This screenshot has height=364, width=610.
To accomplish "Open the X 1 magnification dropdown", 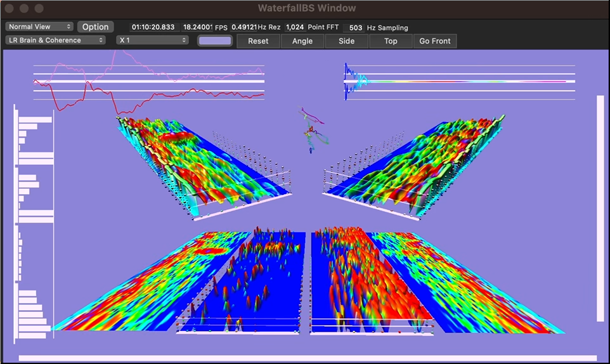I will (153, 40).
